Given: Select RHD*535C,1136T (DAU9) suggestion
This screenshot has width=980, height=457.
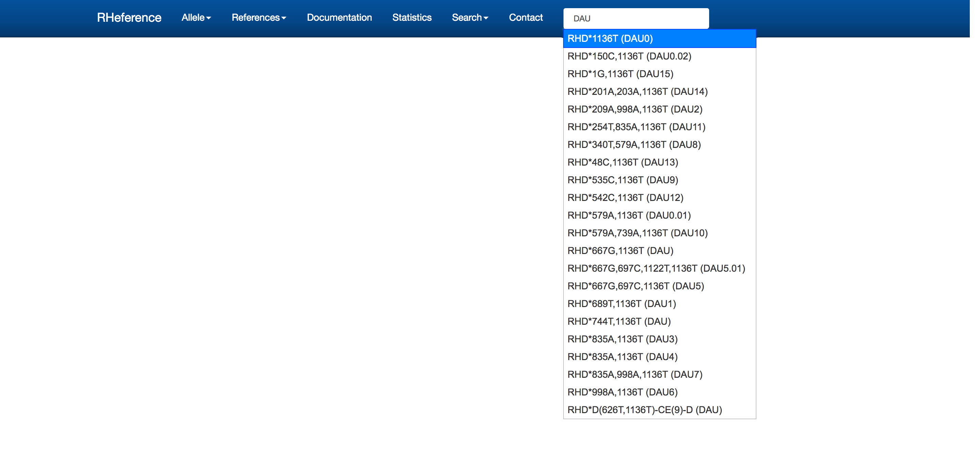Looking at the screenshot, I should pyautogui.click(x=659, y=180).
